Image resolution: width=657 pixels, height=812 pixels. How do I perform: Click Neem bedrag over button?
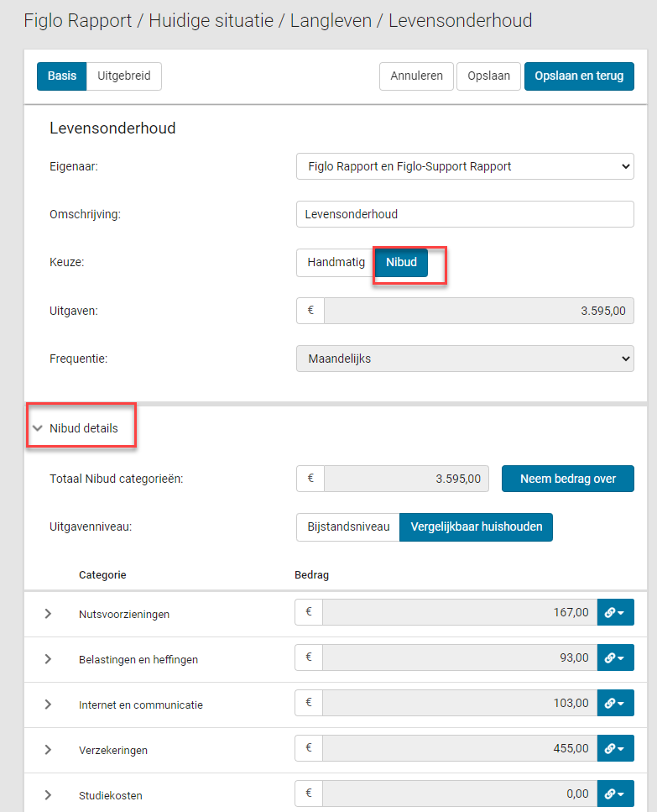click(x=567, y=479)
